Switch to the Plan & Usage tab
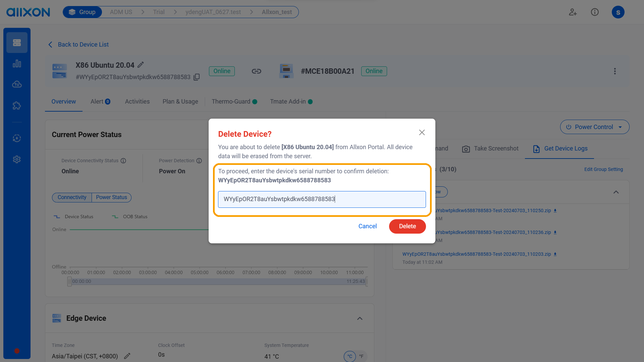644x362 pixels. [x=180, y=102]
